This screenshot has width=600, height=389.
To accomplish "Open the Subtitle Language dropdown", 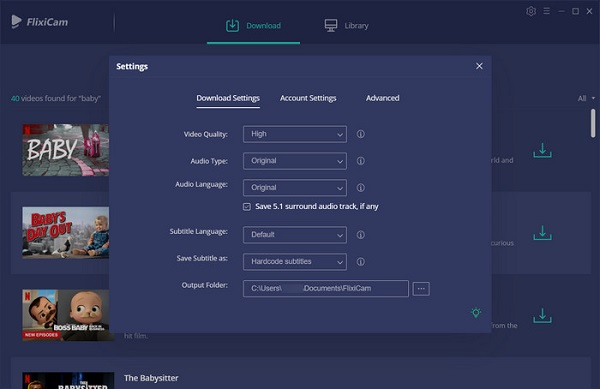I will (x=295, y=235).
